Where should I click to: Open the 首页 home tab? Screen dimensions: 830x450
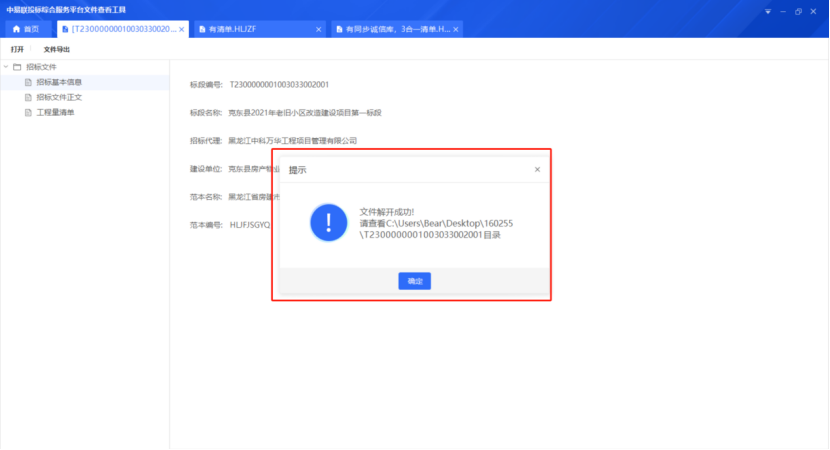point(31,29)
